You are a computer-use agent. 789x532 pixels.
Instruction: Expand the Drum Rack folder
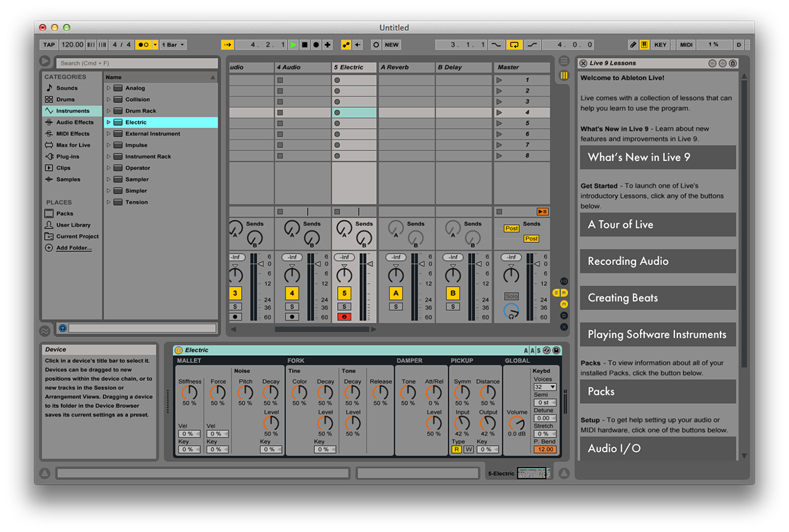[108, 111]
